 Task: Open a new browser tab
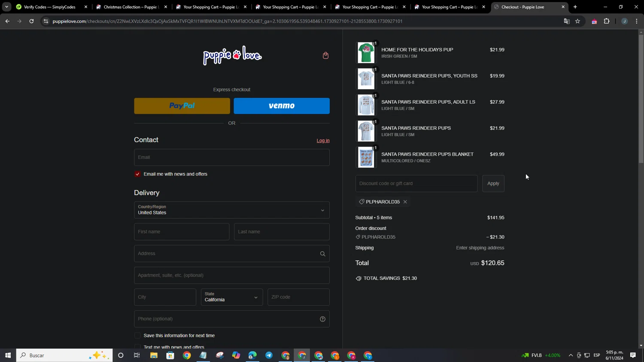tap(575, 7)
